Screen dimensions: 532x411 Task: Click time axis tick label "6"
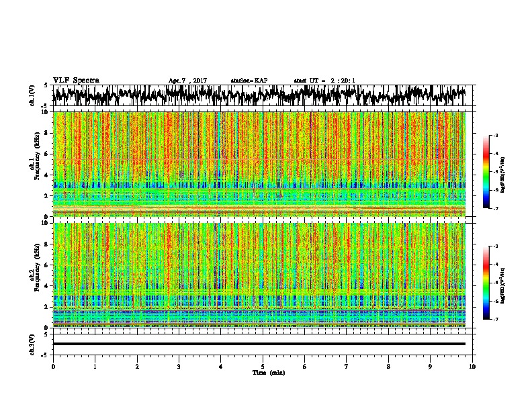(x=305, y=366)
